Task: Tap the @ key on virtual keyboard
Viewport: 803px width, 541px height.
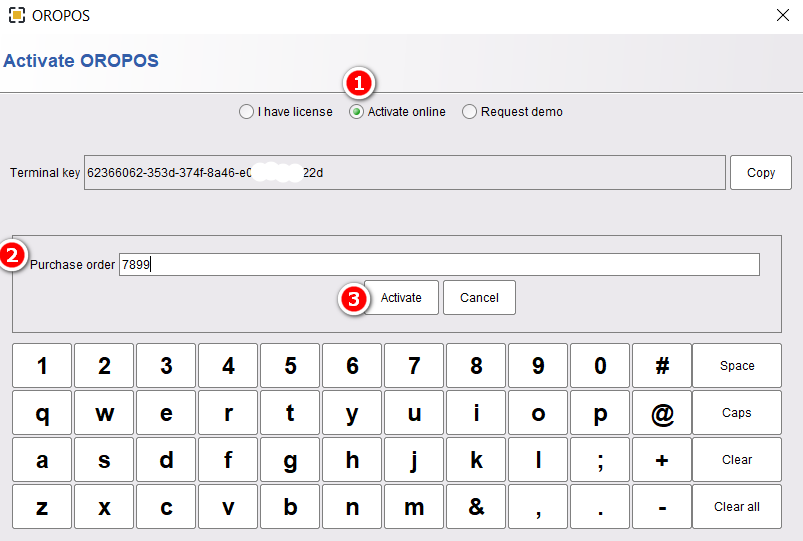Action: point(662,413)
